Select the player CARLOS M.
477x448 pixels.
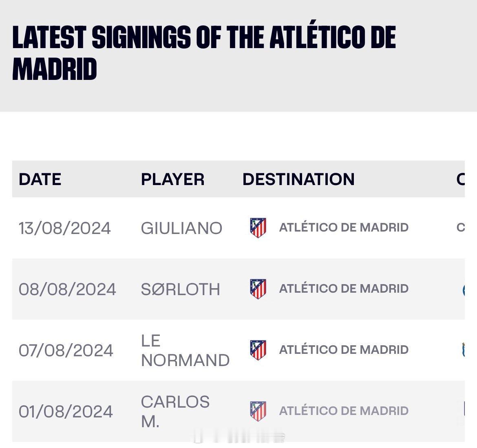(x=175, y=411)
